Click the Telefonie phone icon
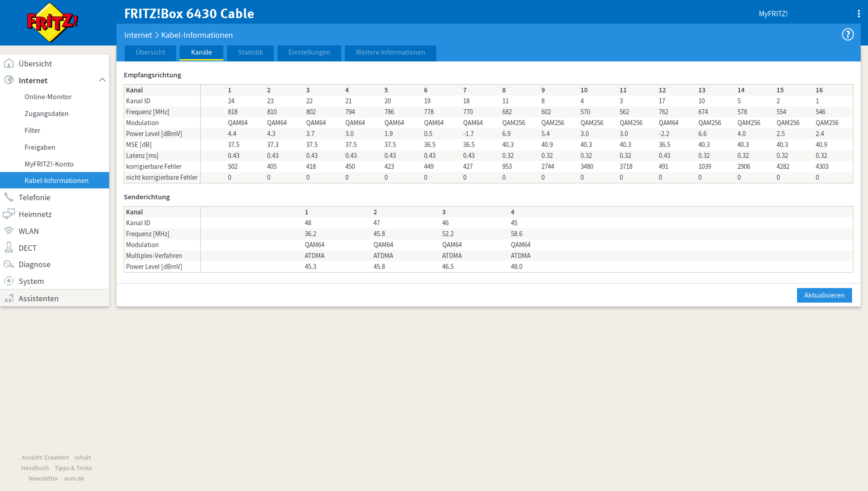868x491 pixels. (9, 197)
